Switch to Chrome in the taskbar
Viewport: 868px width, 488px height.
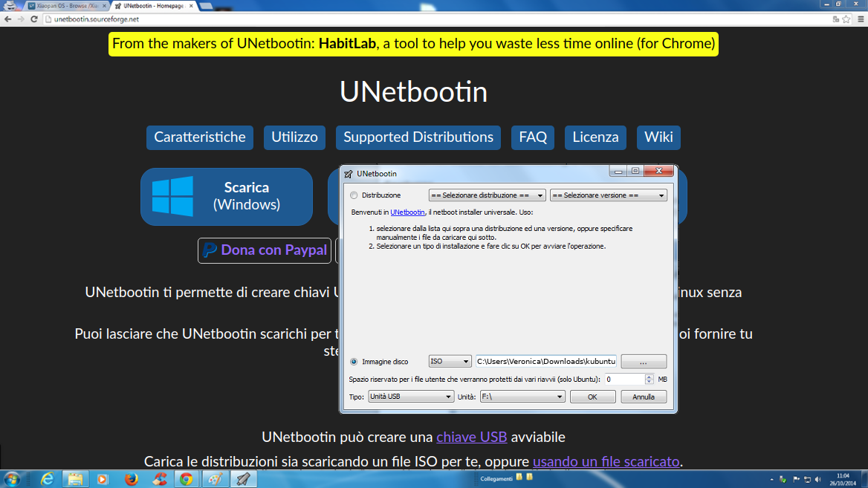tap(187, 479)
